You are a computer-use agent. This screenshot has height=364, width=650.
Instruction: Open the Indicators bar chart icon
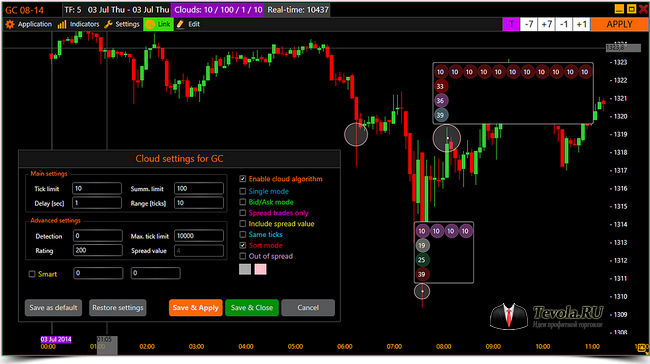tap(62, 24)
